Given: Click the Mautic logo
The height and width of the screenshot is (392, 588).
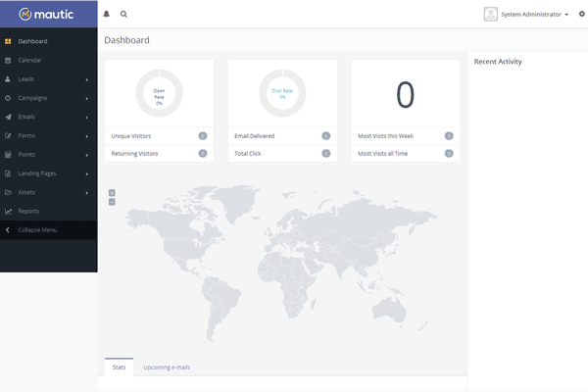Looking at the screenshot, I should tap(47, 15).
